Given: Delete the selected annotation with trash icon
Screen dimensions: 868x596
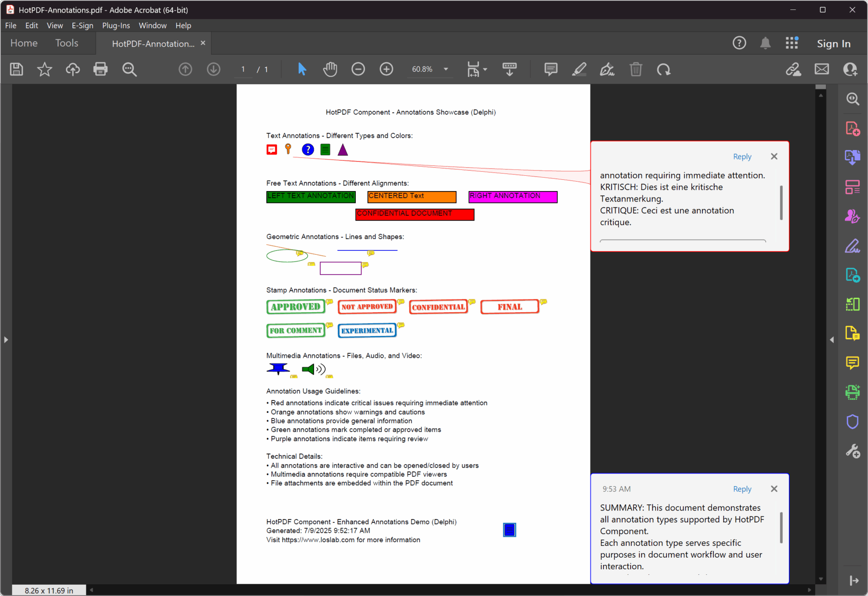Looking at the screenshot, I should point(636,69).
